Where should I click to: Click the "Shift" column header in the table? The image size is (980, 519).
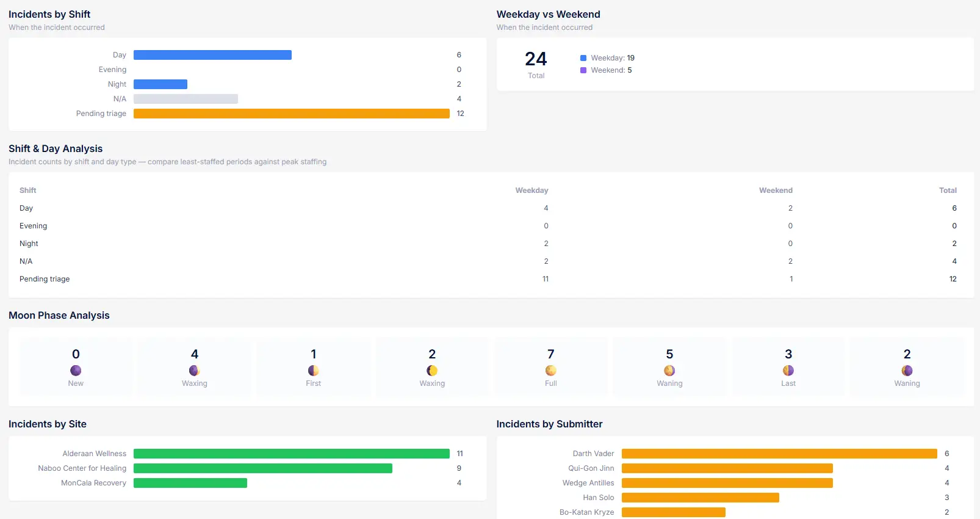point(28,191)
